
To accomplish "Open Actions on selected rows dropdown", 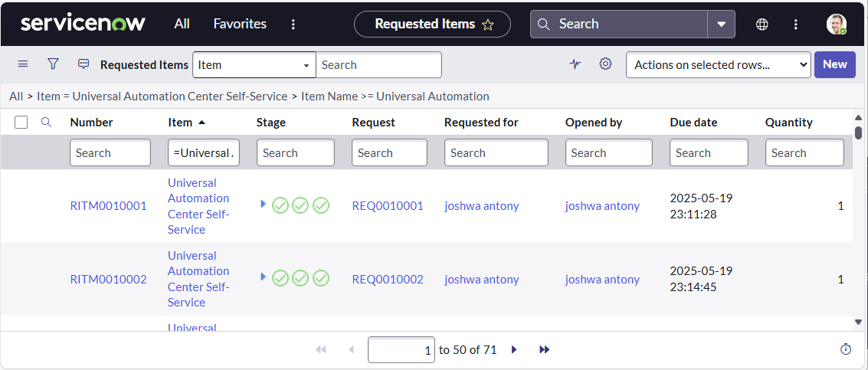I will pos(719,65).
